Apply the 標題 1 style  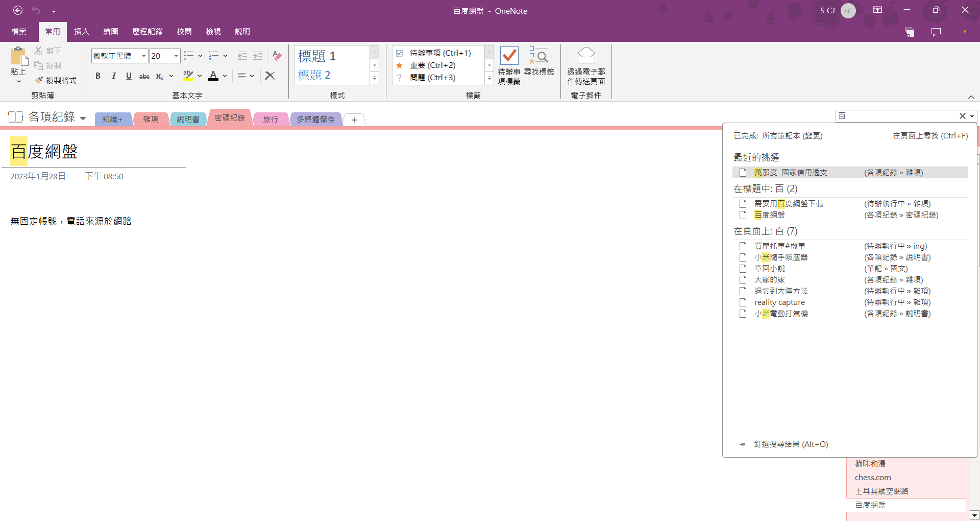[317, 56]
